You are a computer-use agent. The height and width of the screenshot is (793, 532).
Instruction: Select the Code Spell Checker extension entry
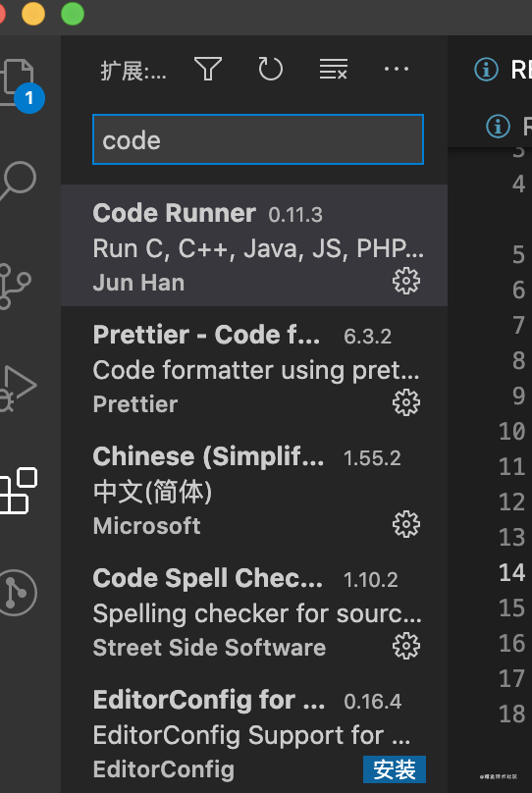[254, 610]
